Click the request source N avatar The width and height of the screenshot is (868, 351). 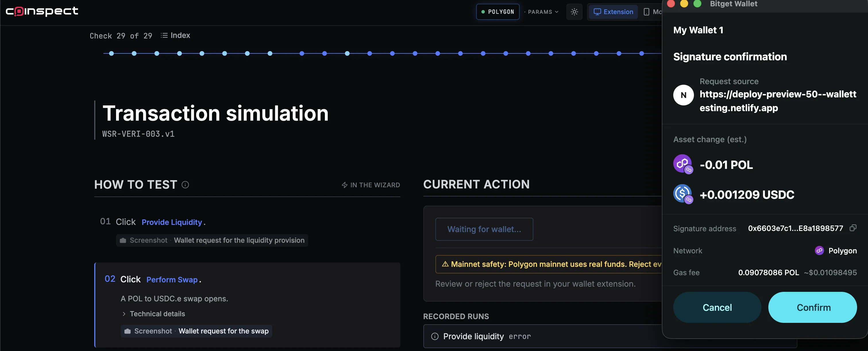pos(683,95)
